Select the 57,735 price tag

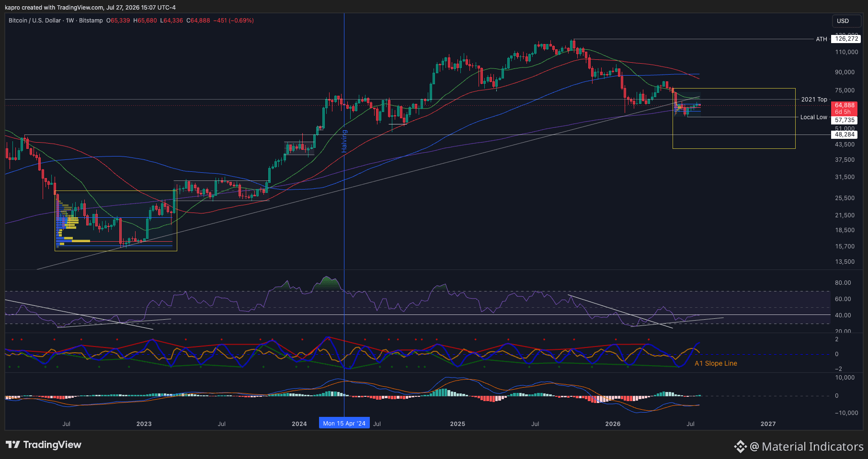tap(845, 120)
